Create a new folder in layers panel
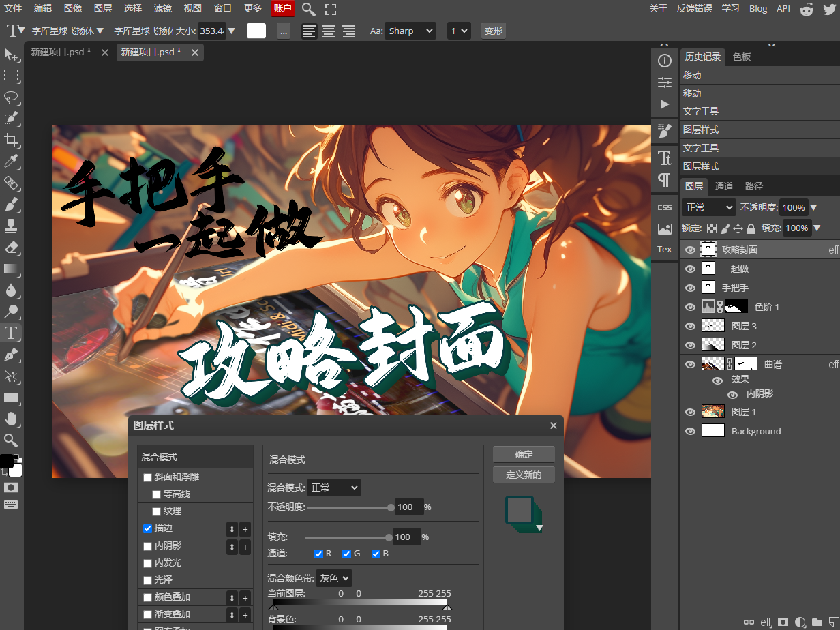 [x=817, y=622]
